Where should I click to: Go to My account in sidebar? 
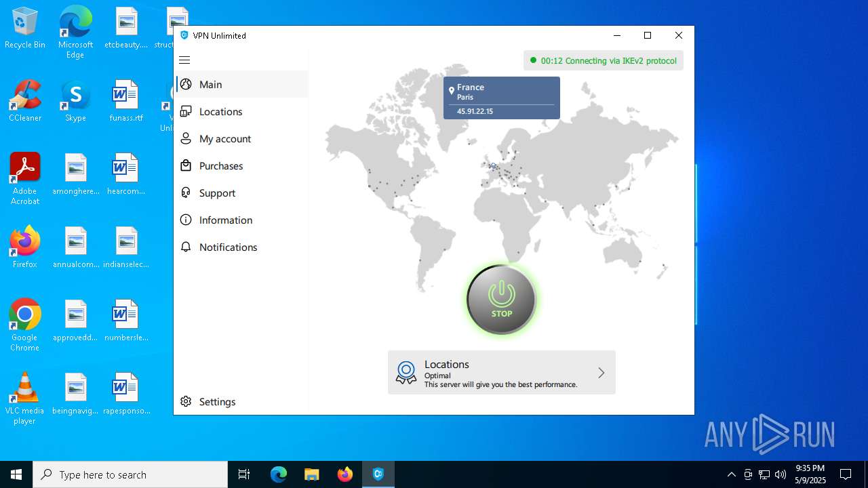tap(242, 139)
